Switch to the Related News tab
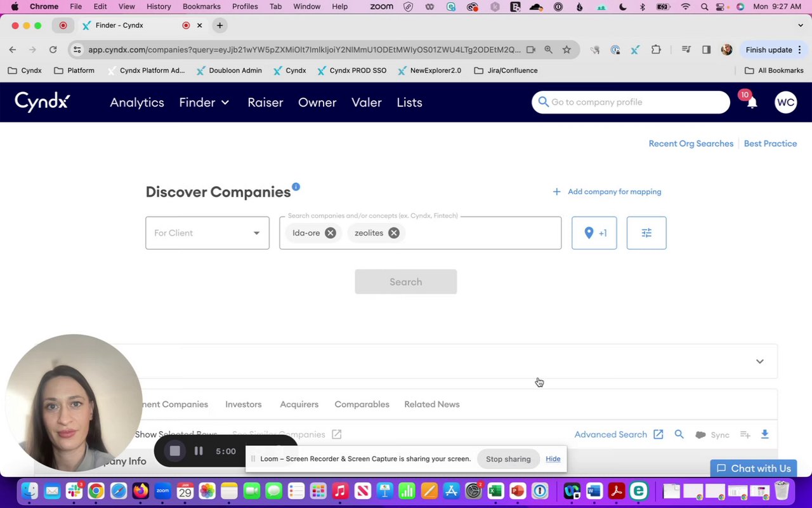Viewport: 812px width, 508px height. click(432, 404)
